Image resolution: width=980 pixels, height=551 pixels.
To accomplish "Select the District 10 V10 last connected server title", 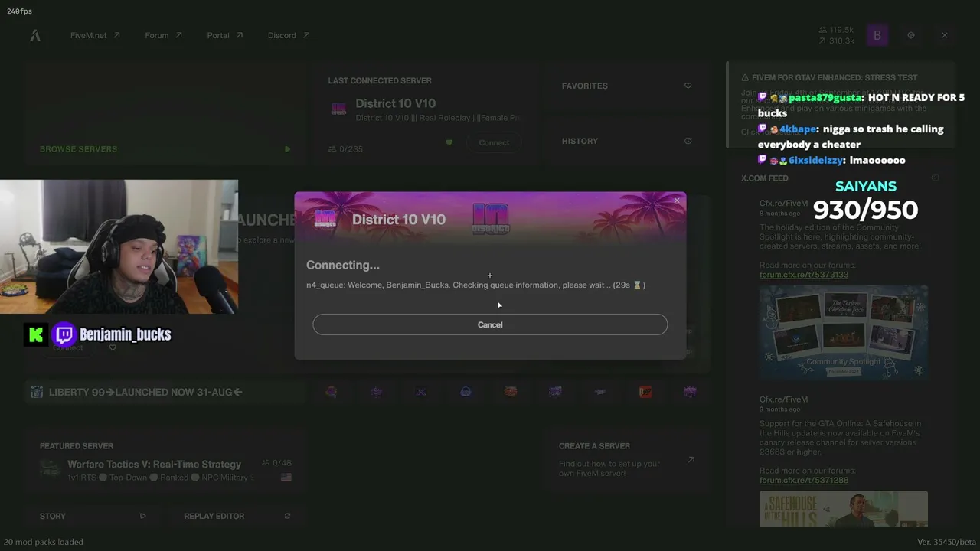I will pos(395,103).
